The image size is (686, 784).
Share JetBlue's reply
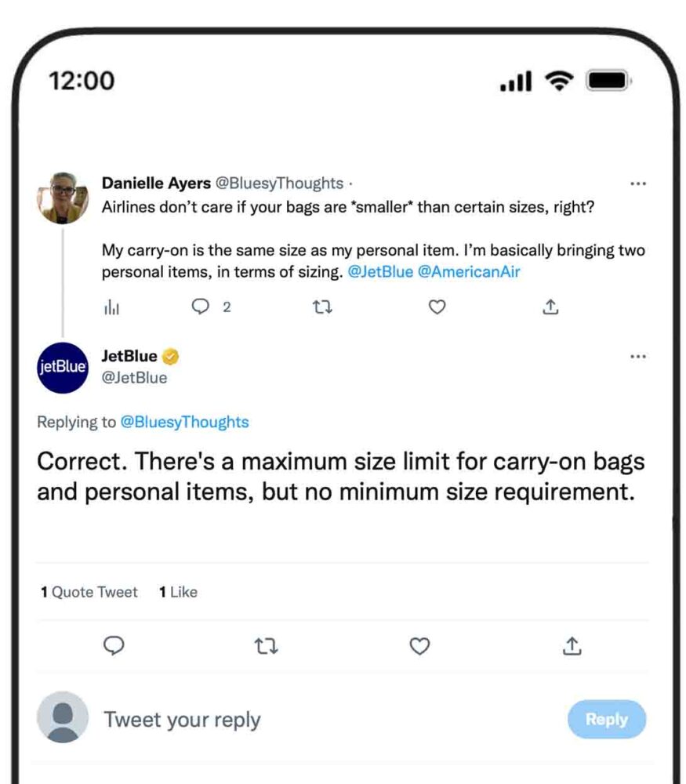click(572, 646)
